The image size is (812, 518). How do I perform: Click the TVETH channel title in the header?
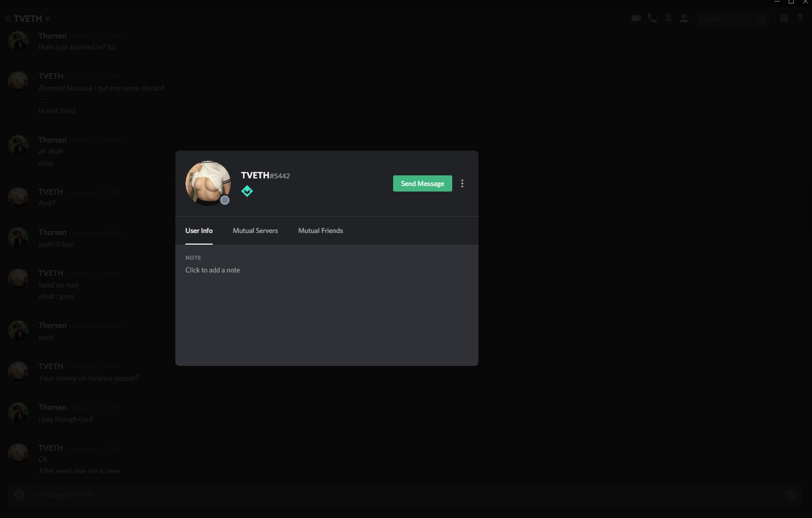tap(28, 19)
